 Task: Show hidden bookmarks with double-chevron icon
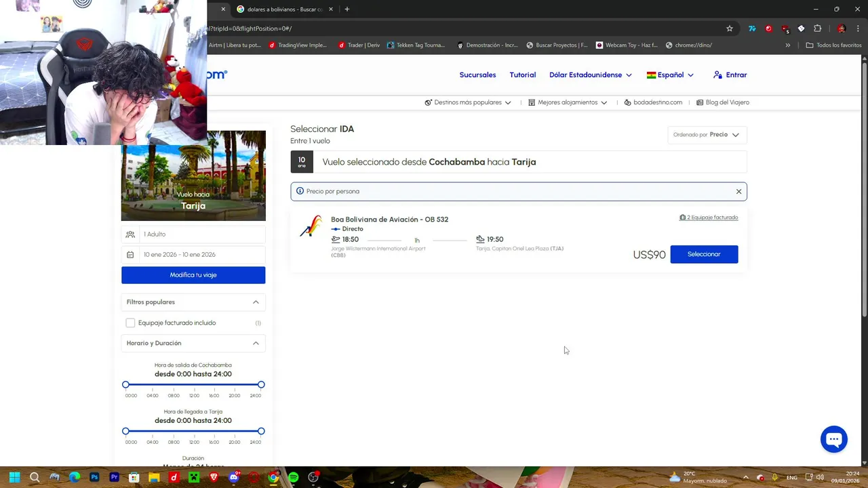point(787,45)
